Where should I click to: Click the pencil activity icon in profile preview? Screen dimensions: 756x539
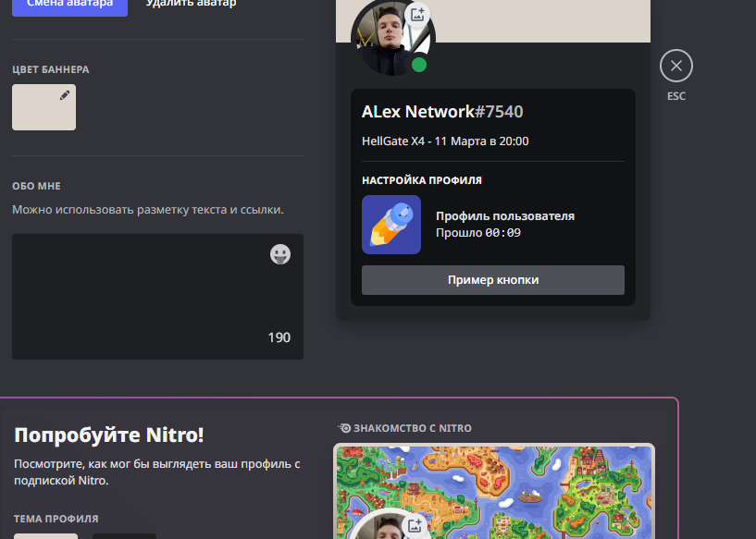pyautogui.click(x=391, y=225)
